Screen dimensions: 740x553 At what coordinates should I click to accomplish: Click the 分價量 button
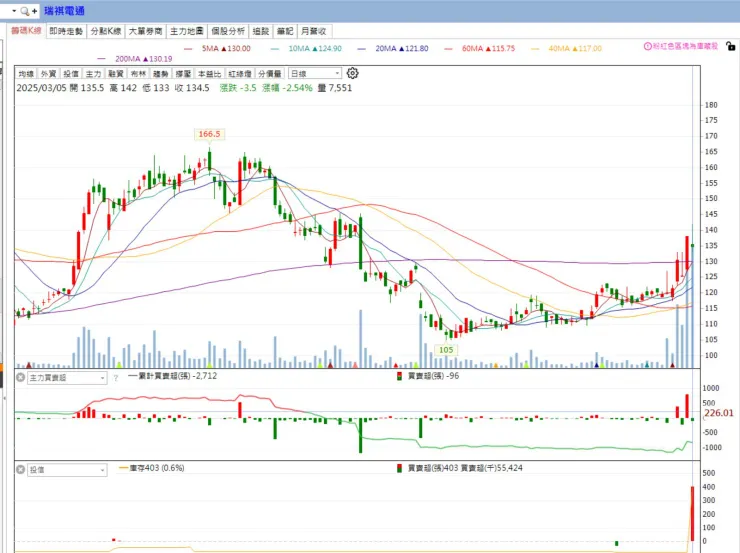(x=270, y=74)
